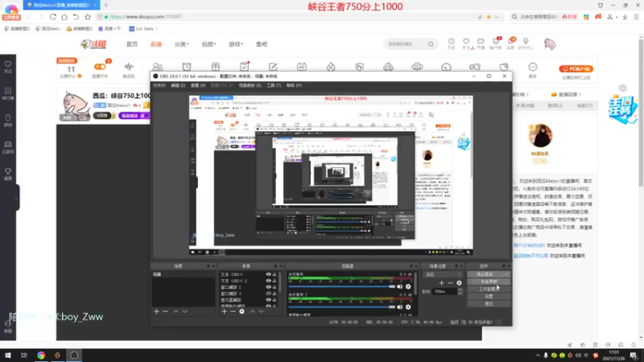Click the browser address bar URL
Image resolution: width=644 pixels, height=362 pixels.
(146, 17)
